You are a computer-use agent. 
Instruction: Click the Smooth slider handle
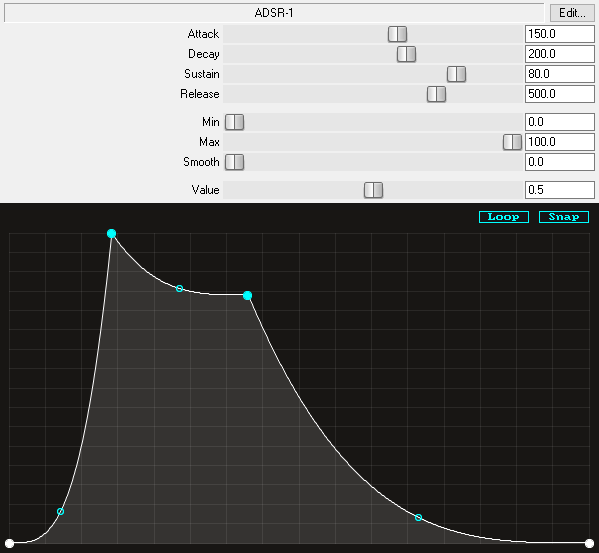click(234, 162)
